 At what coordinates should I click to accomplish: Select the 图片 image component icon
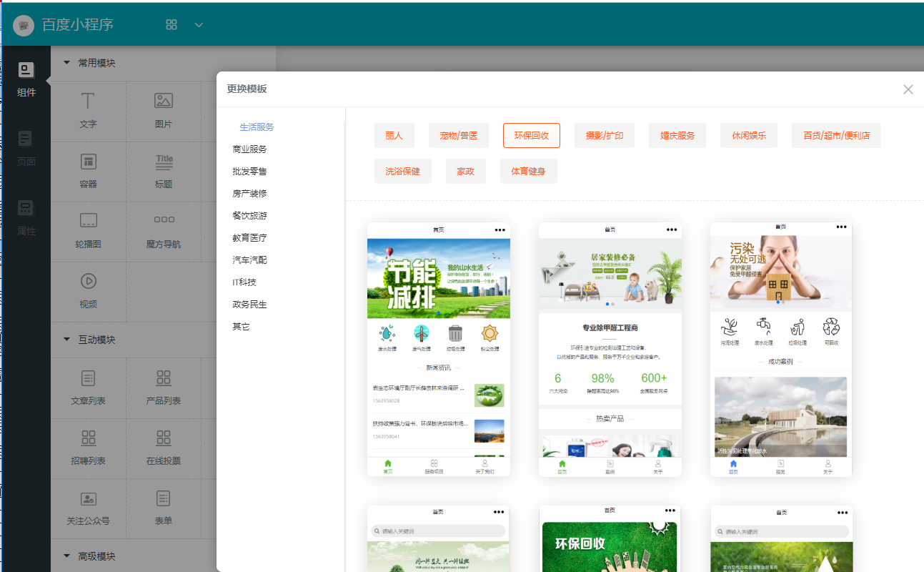pyautogui.click(x=164, y=102)
